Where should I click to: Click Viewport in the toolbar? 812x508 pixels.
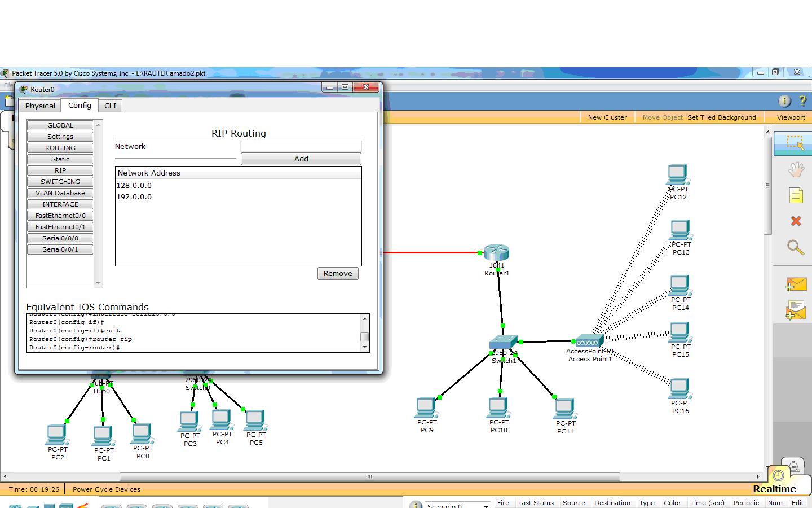(791, 117)
